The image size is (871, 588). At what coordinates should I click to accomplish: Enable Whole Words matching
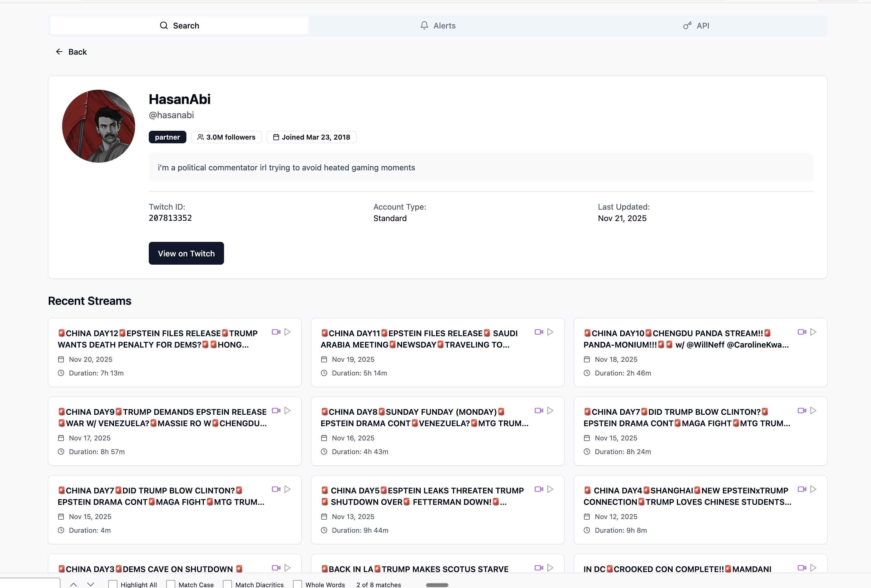[x=298, y=584]
